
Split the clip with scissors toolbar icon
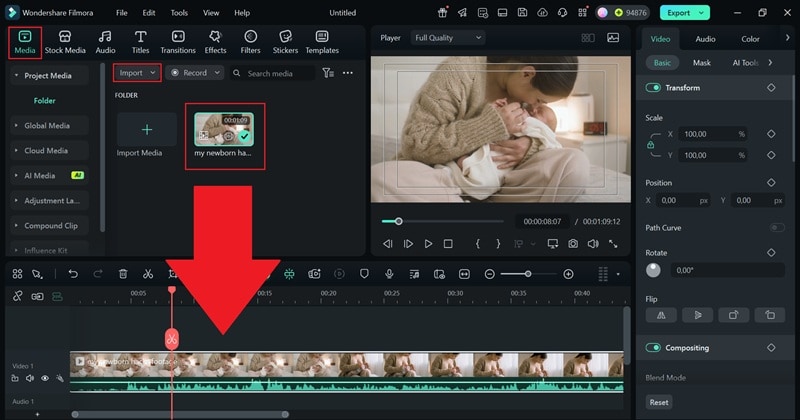[148, 274]
